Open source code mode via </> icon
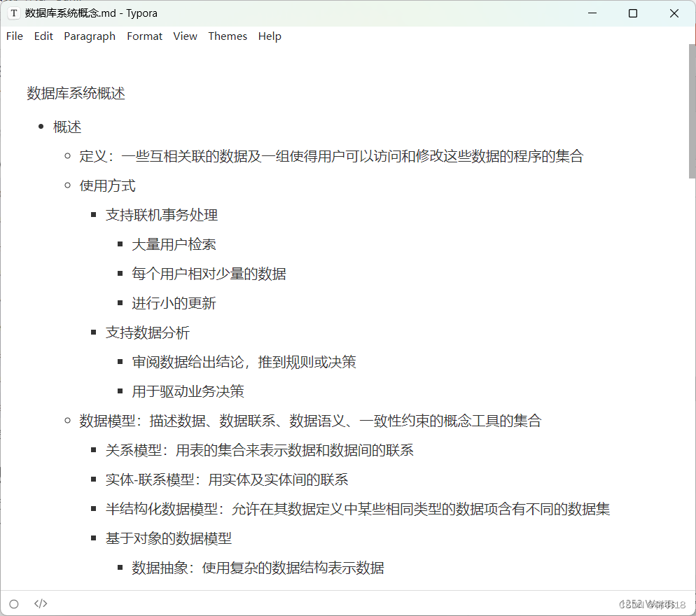The width and height of the screenshot is (696, 616). click(x=40, y=603)
